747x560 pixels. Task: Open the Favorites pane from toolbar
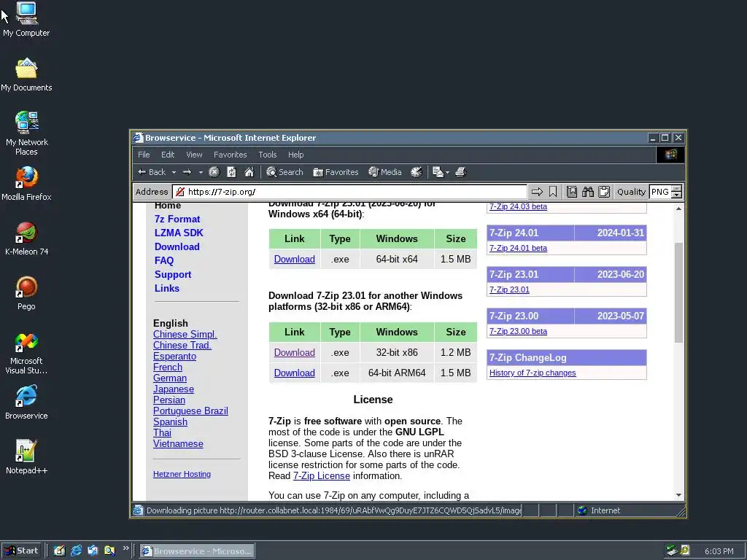click(x=336, y=172)
